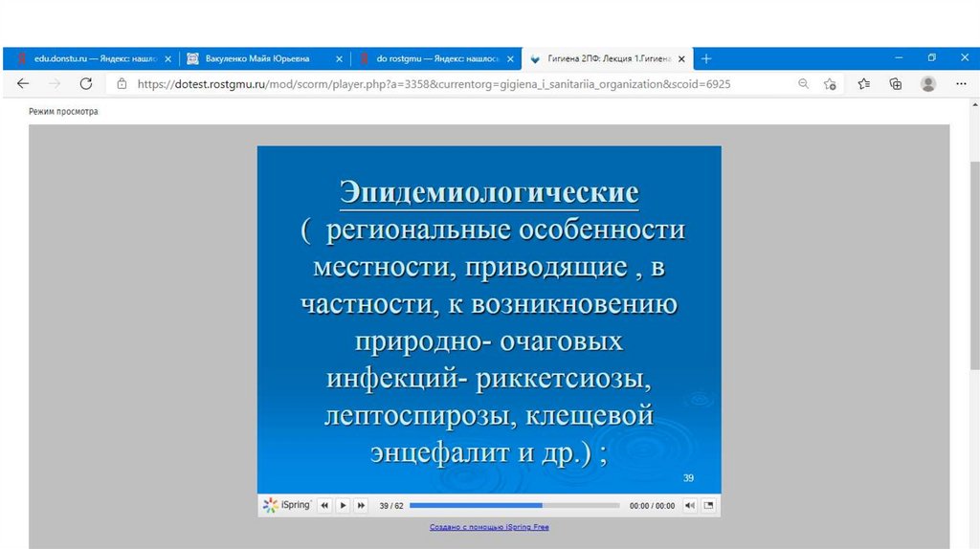Click the 00:00 / 00:00 time display
This screenshot has width=980, height=549.
tap(652, 506)
